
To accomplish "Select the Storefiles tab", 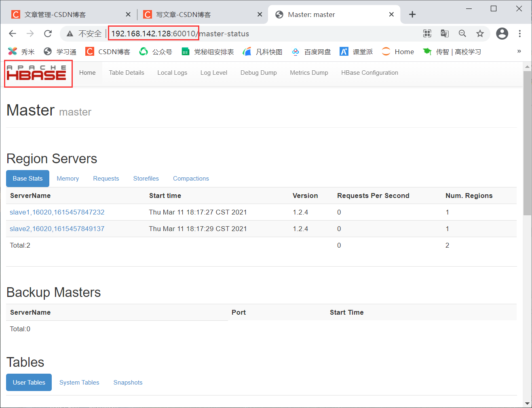I will pyautogui.click(x=146, y=178).
